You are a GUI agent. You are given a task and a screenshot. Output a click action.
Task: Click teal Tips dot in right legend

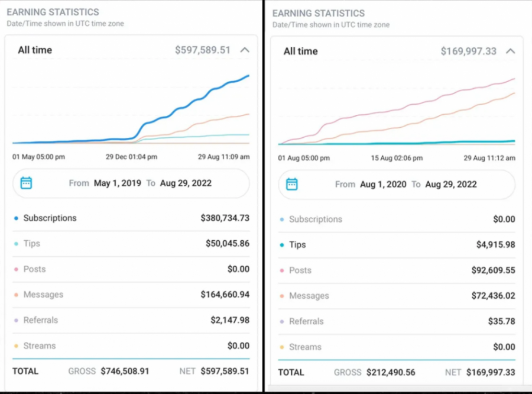pos(281,245)
